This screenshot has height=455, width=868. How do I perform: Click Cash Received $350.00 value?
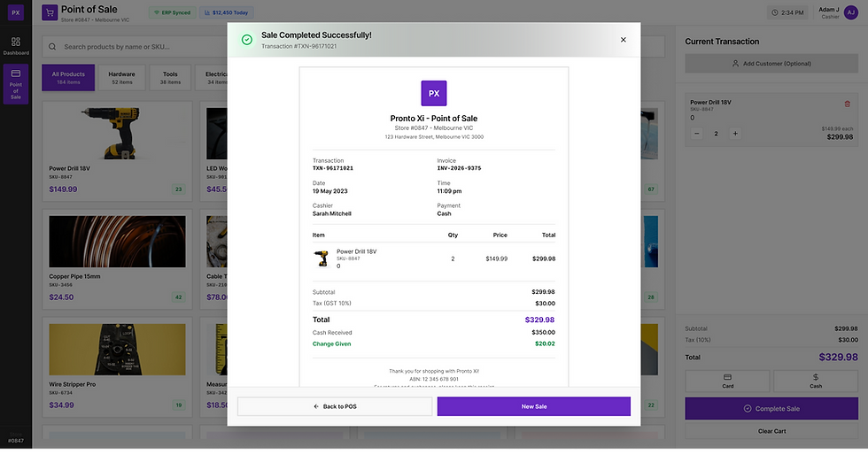(543, 333)
